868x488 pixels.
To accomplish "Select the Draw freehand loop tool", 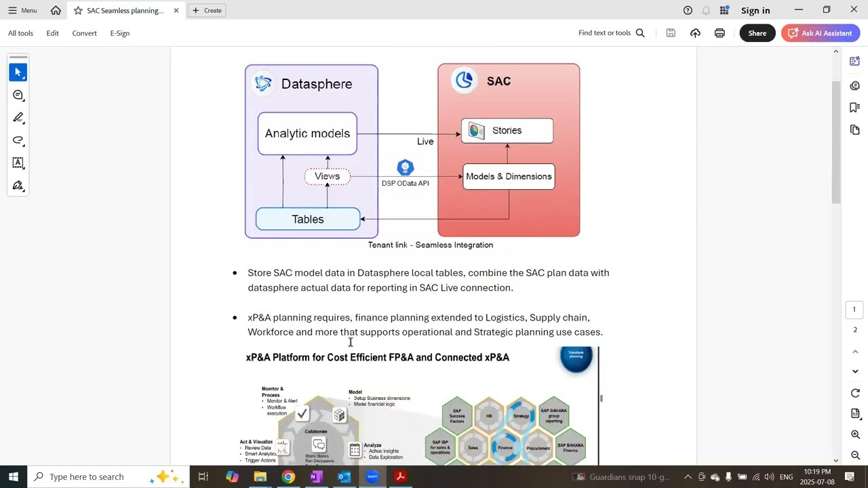I will coord(18,140).
